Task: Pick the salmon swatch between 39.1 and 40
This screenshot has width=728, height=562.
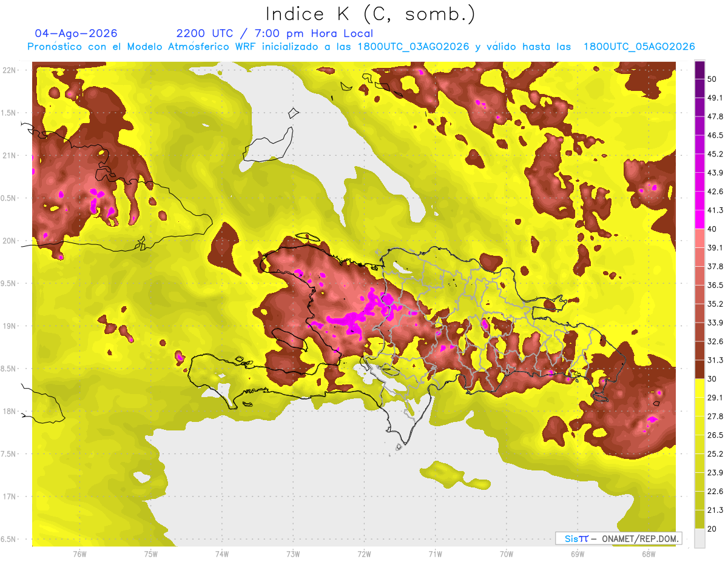Action: click(x=699, y=238)
